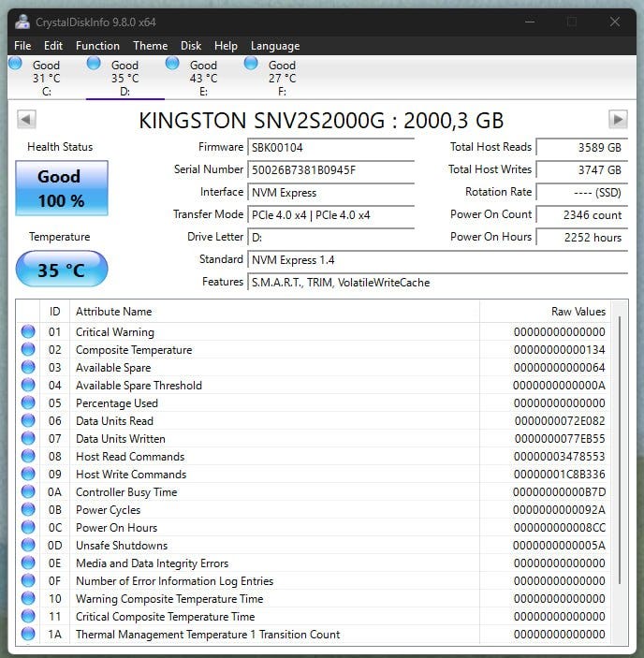Open the Function menu
The image size is (644, 658).
click(x=97, y=45)
